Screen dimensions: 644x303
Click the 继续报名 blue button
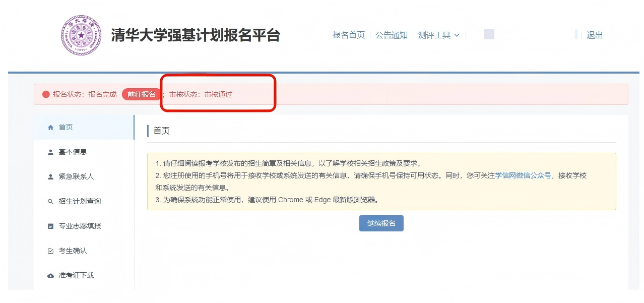(381, 223)
